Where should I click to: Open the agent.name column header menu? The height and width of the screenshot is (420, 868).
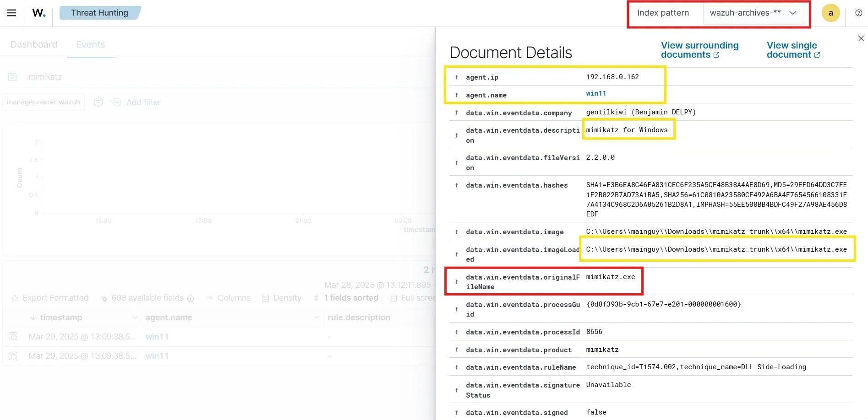pos(316,318)
